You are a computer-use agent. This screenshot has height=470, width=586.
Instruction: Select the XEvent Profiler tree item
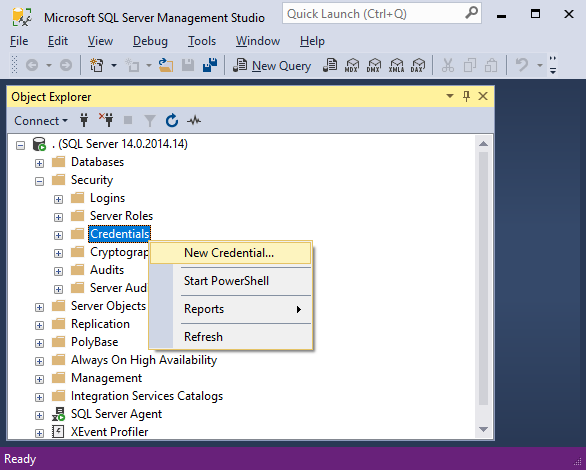coord(110,432)
